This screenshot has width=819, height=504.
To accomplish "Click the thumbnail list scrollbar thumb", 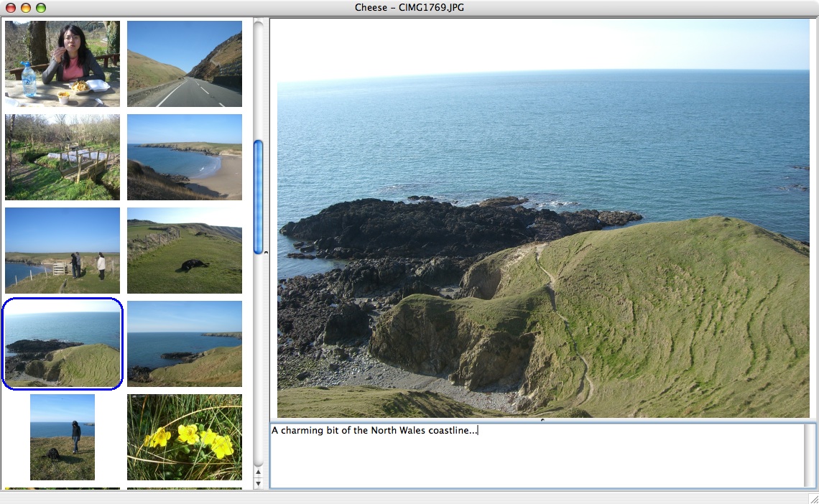I will click(258, 197).
